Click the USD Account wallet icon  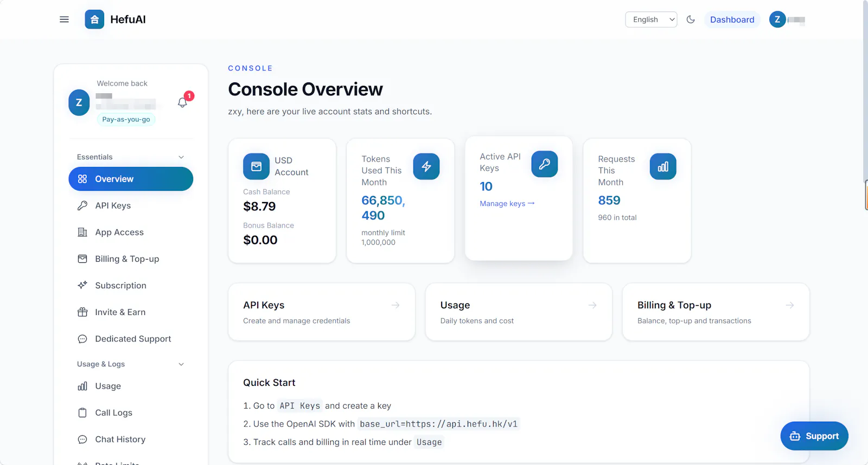click(256, 166)
